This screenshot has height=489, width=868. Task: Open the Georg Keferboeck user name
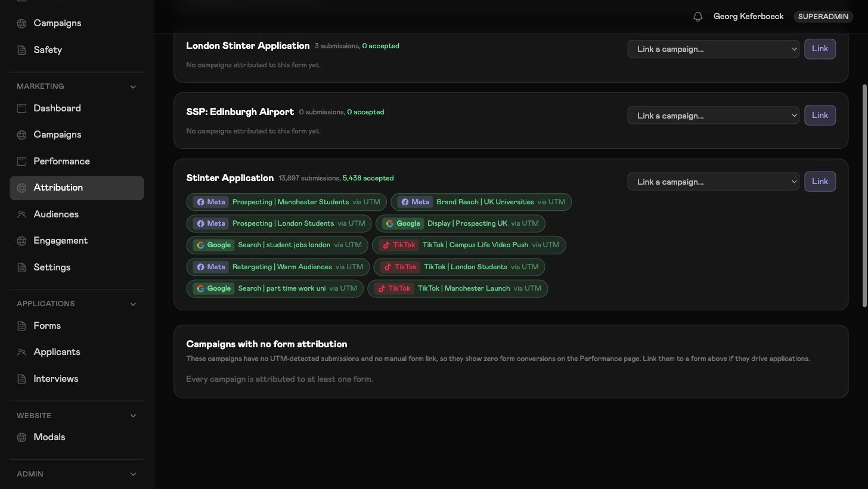(748, 17)
